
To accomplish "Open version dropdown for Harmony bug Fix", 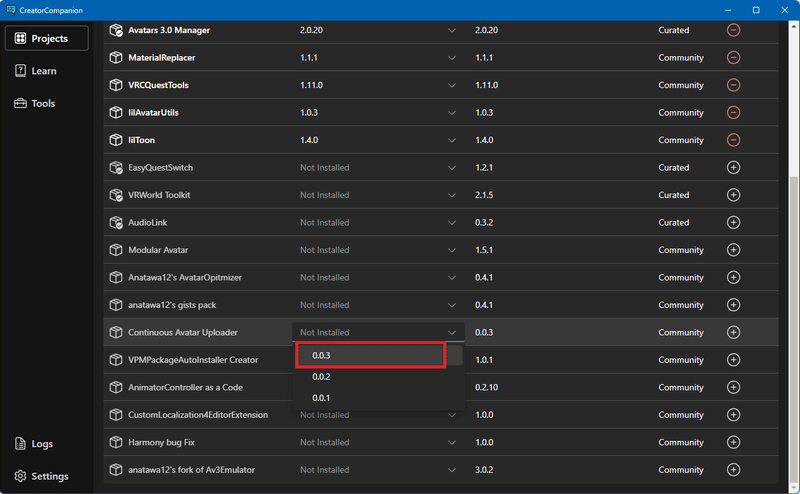I will (x=452, y=442).
